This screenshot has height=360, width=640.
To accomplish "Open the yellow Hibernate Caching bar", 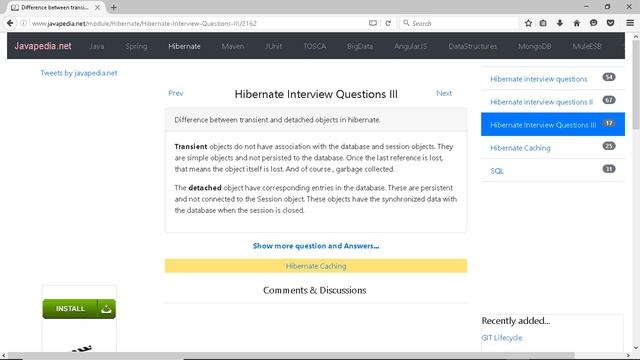I will pos(316,266).
